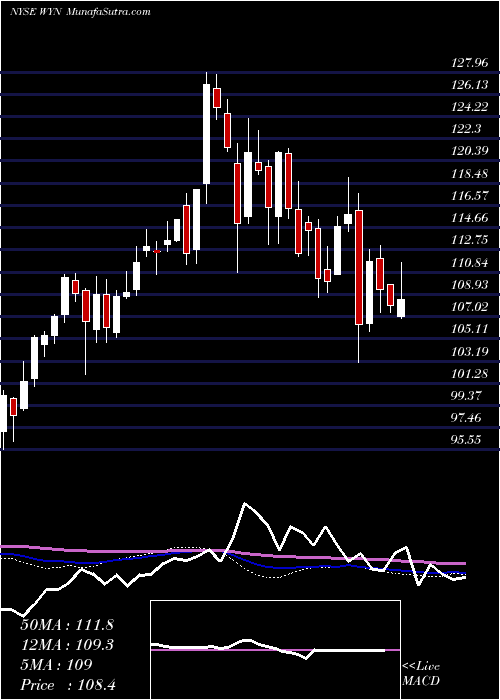The height and width of the screenshot is (700, 500).
Task: Click the MACD inset chart panel
Action: coord(275,650)
